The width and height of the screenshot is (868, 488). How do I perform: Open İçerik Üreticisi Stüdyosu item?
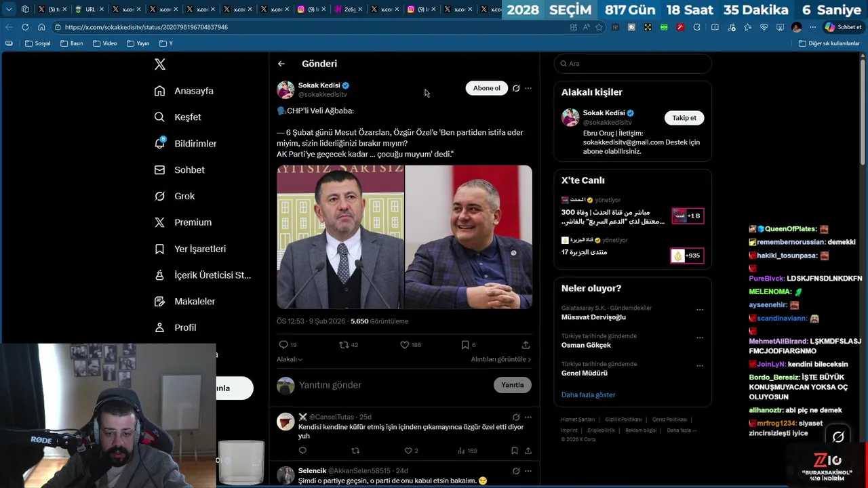point(202,275)
